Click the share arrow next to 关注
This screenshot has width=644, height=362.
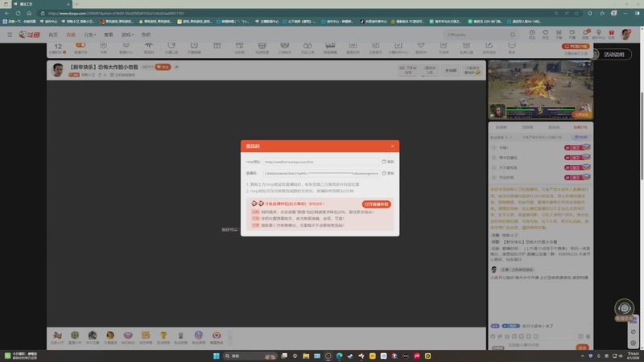(177, 67)
